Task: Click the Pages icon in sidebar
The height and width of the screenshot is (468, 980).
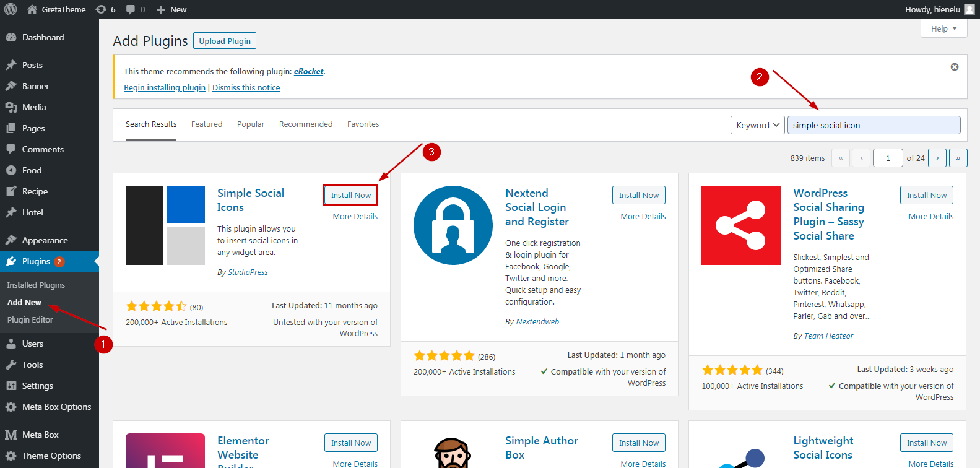Action: 11,128
